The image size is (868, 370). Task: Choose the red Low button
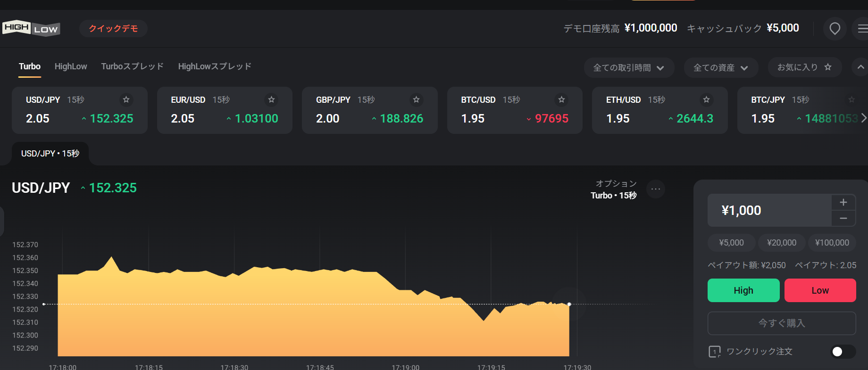tap(820, 290)
